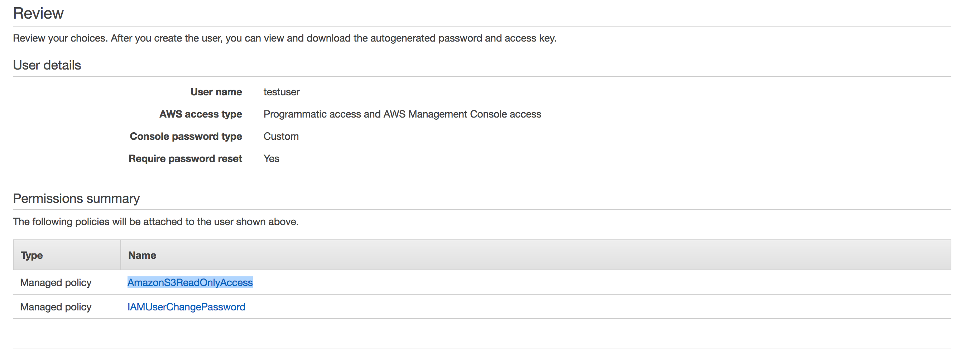Select the Type column header

coord(31,255)
